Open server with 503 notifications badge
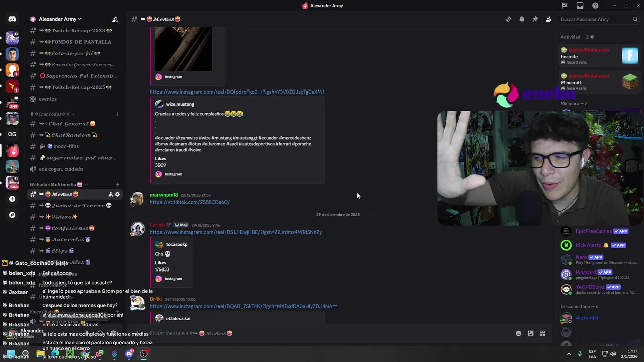Viewport: 644px width, 362px height. click(12, 183)
